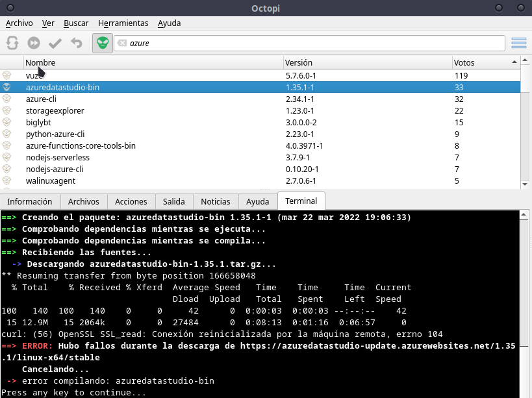Sort by the Nombre column header
532x398 pixels.
point(153,62)
